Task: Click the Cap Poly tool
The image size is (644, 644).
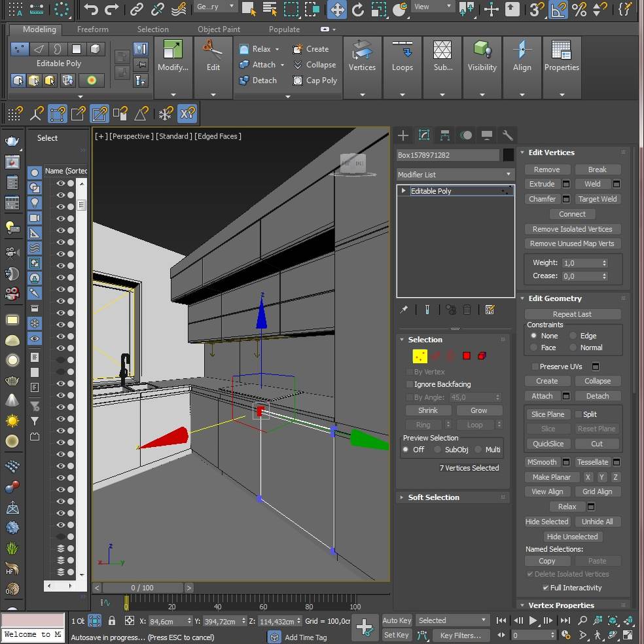Action: [x=315, y=80]
